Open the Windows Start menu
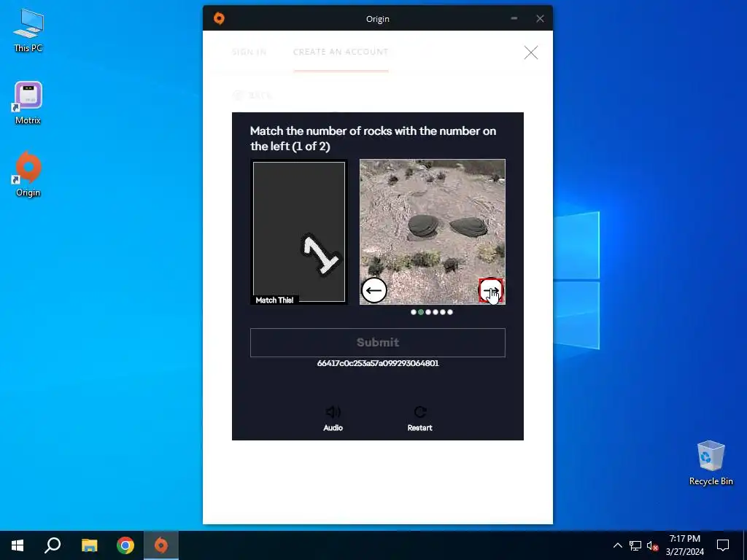Screen dimensions: 747x560 click(18, 545)
